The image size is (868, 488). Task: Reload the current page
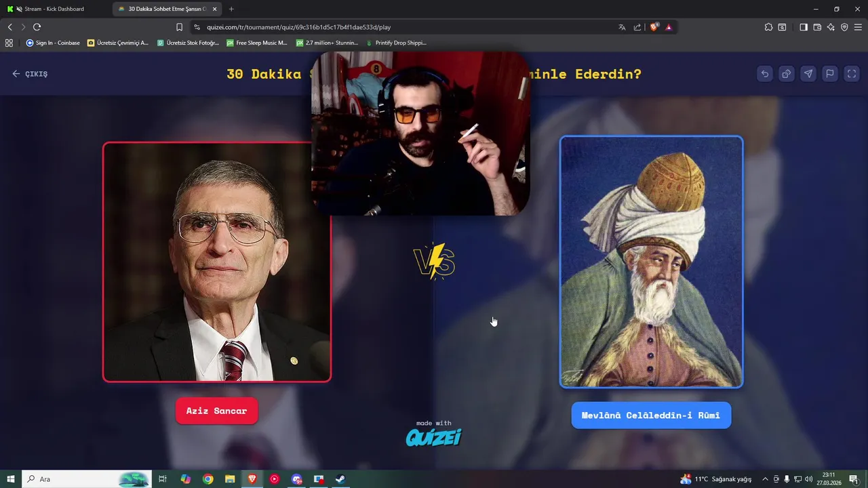tap(37, 27)
